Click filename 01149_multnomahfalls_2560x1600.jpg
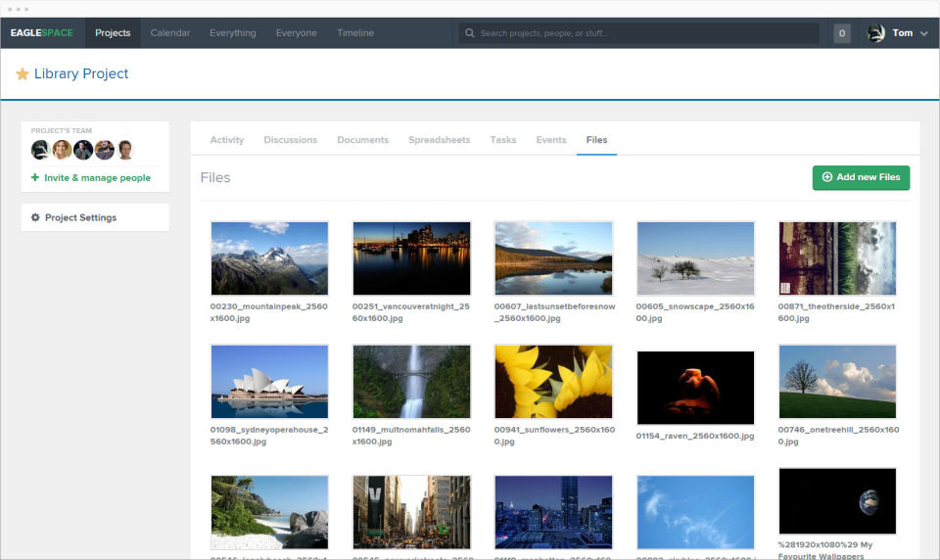The width and height of the screenshot is (940, 560). click(x=410, y=436)
